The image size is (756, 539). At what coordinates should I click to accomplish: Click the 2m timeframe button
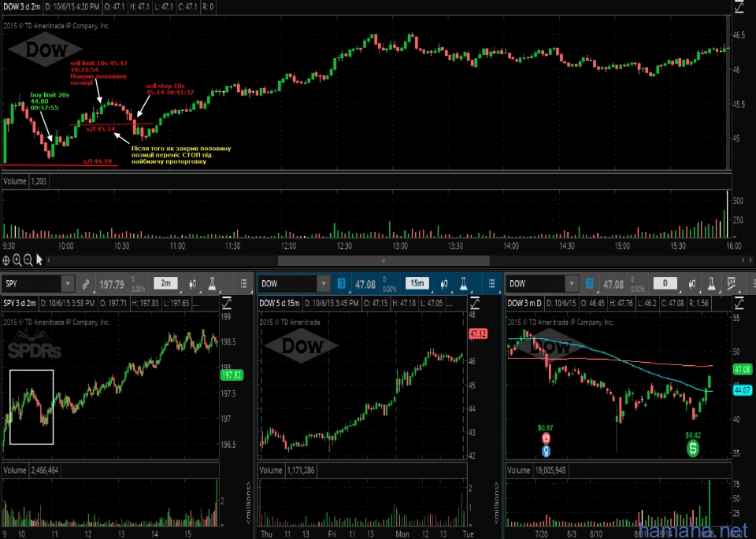click(x=165, y=283)
